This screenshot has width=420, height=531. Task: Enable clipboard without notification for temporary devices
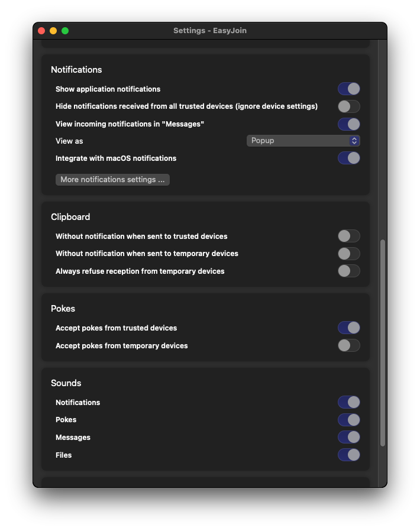pyautogui.click(x=348, y=254)
